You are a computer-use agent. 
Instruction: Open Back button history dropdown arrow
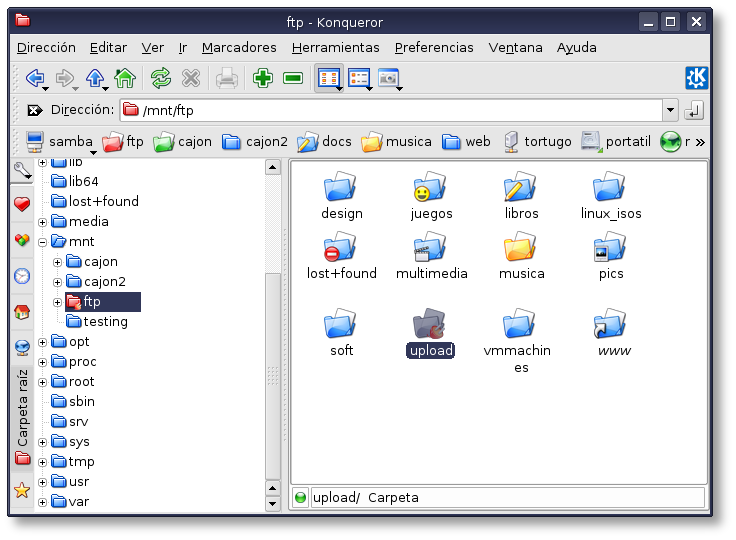(46, 88)
